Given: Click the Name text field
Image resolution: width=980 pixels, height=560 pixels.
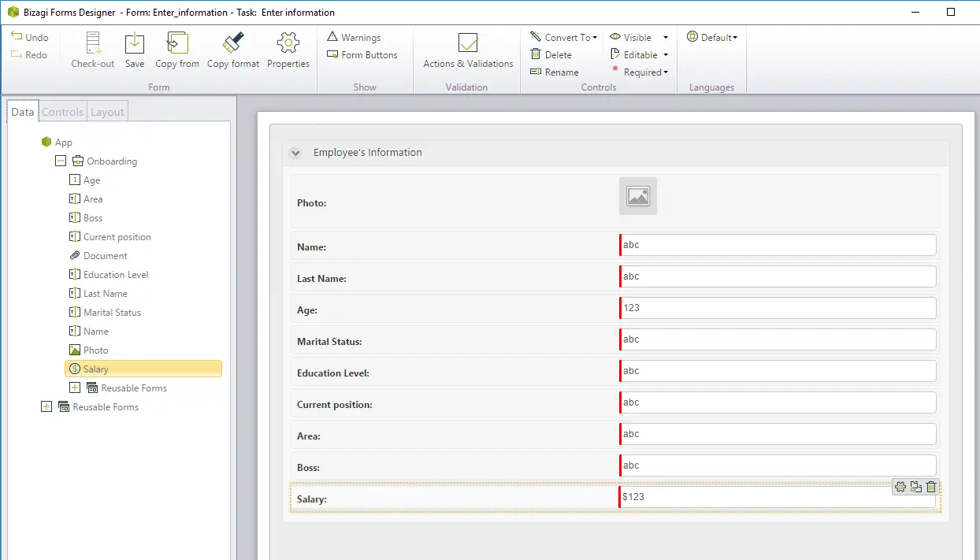Looking at the screenshot, I should click(x=778, y=245).
